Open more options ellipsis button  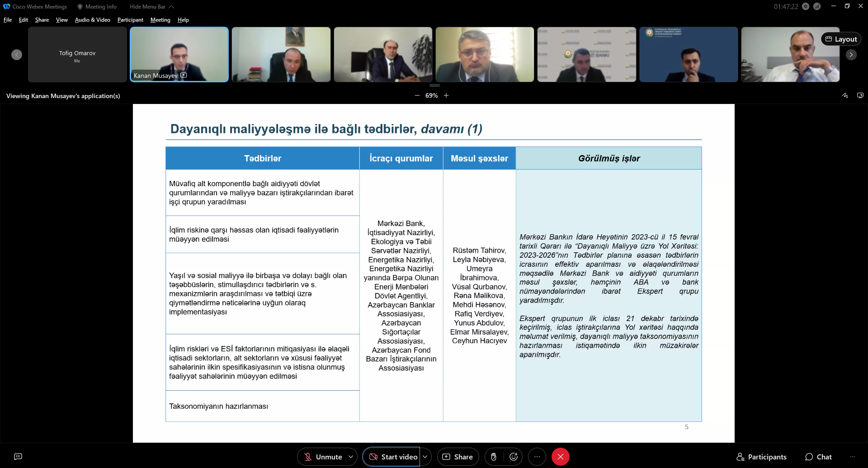tap(537, 457)
